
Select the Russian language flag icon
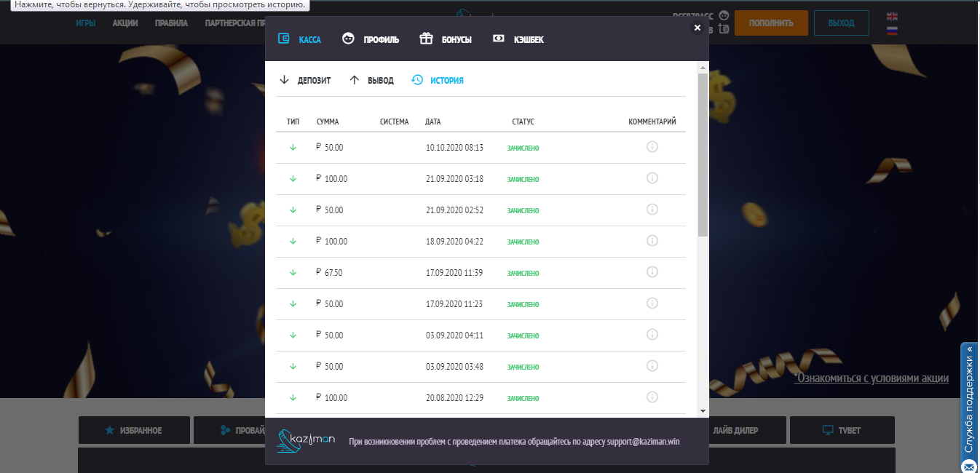click(x=892, y=30)
